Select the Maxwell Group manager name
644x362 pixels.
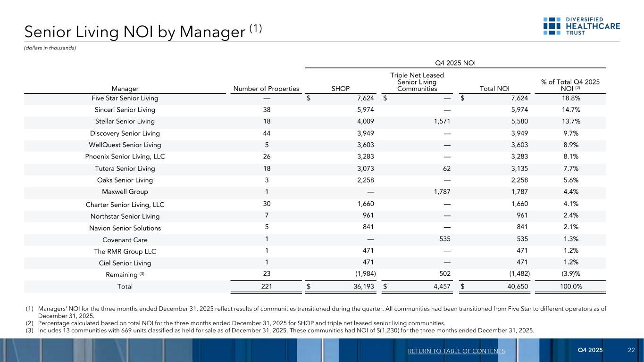(x=125, y=192)
